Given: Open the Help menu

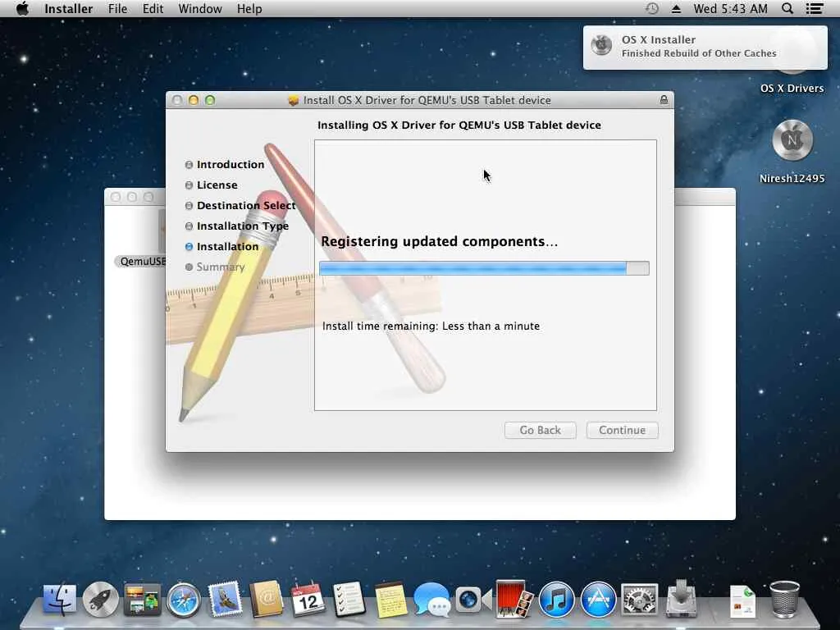Looking at the screenshot, I should point(249,8).
